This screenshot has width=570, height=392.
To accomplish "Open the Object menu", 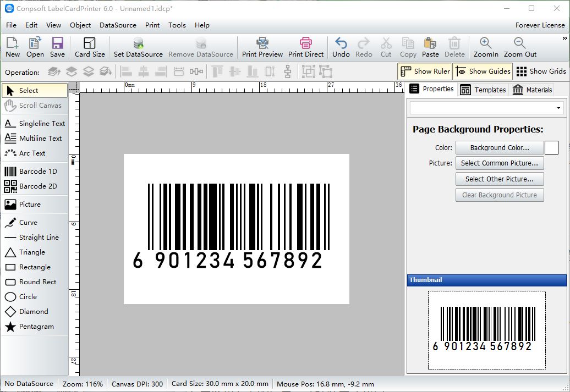I will pos(80,25).
